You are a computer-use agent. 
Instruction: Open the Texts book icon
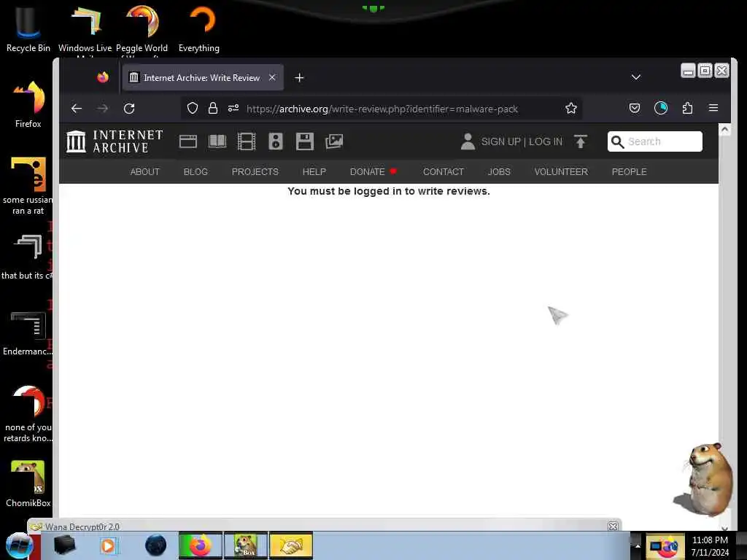point(217,141)
